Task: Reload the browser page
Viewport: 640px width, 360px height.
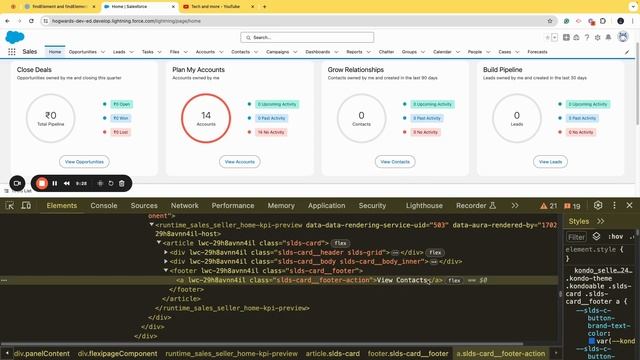Action: coord(31,21)
